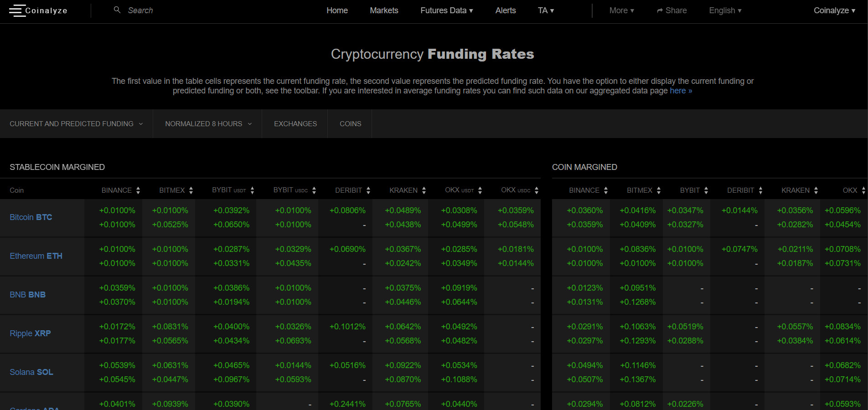Click Bitcoin coin margined OKX +0.0596%
Image resolution: width=868 pixels, height=410 pixels.
842,210
